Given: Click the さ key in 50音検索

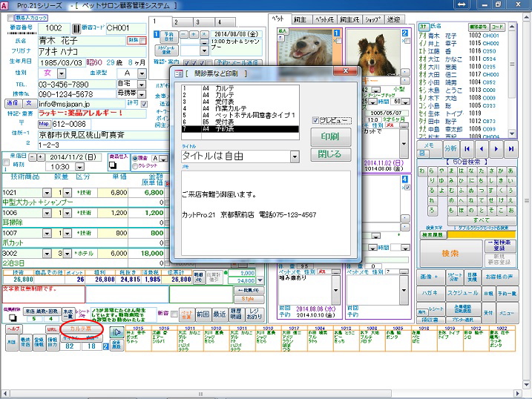Looking at the screenshot, I should (491, 171).
